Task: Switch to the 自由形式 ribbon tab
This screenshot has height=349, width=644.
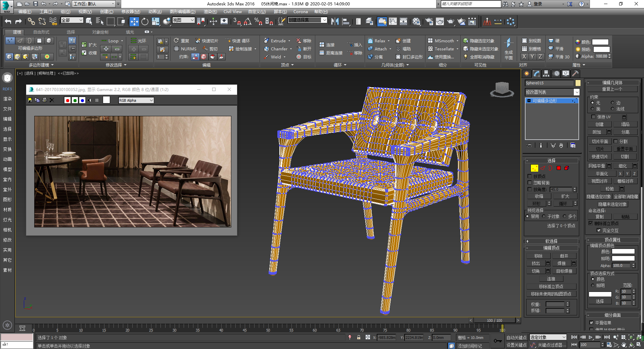Action: click(x=41, y=32)
